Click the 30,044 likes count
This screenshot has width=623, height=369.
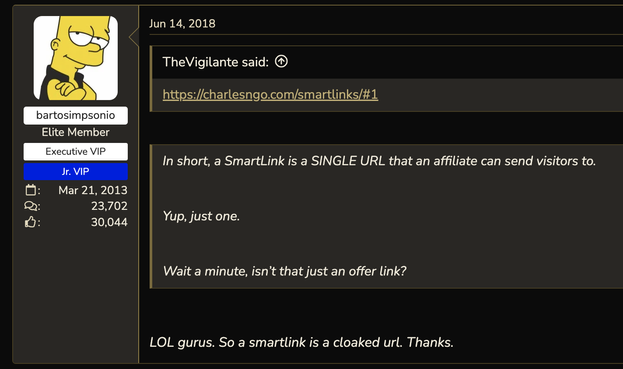tap(109, 222)
